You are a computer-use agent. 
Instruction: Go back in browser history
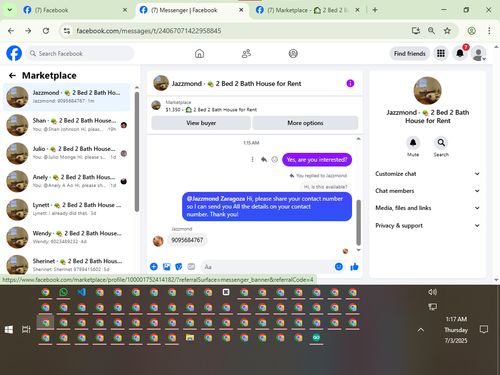tap(11, 31)
